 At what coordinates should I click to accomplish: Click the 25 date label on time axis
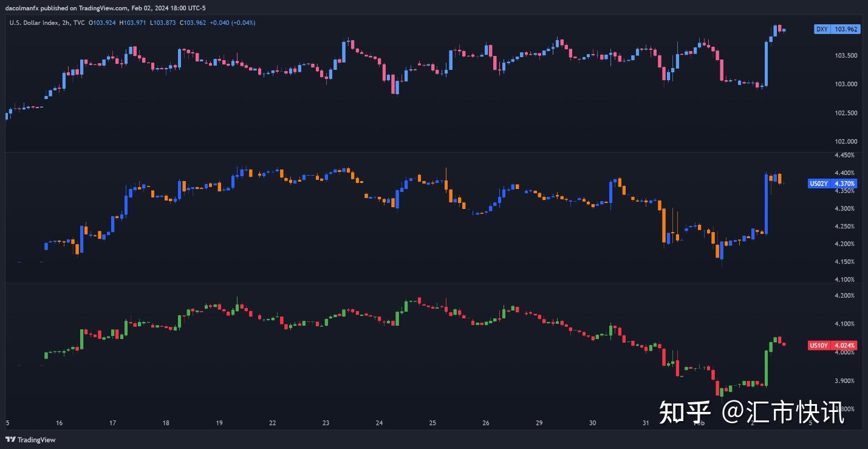(x=432, y=423)
